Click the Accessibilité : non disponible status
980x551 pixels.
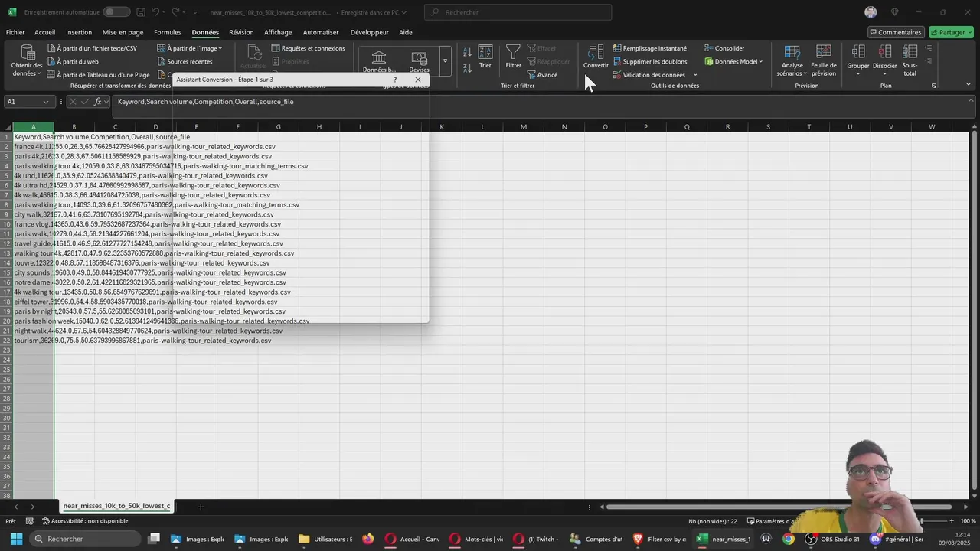coord(85,521)
